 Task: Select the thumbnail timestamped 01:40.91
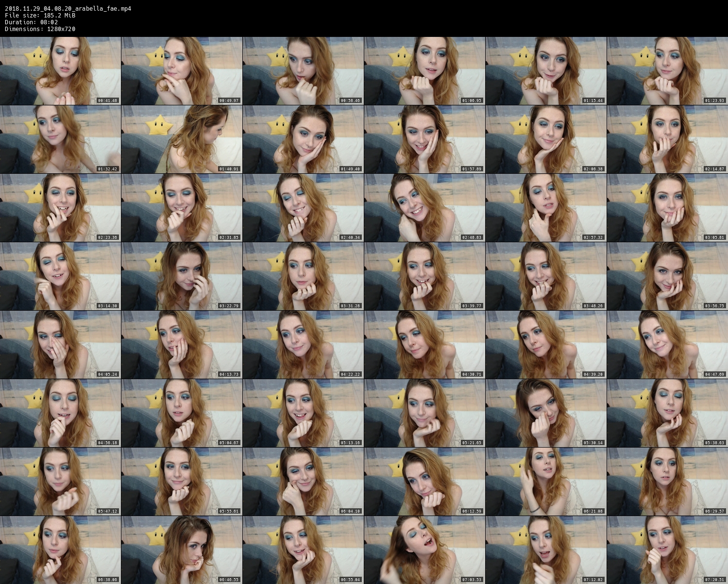coord(182,139)
